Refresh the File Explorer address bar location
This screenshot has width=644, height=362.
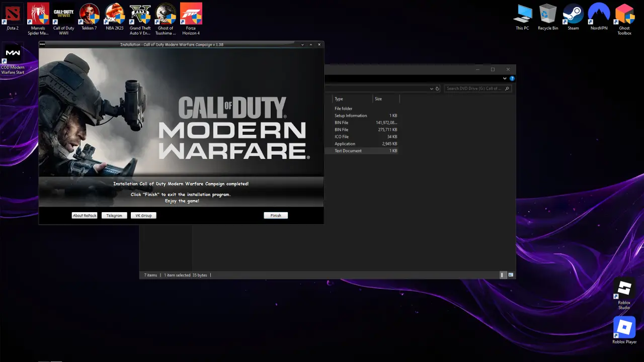[437, 88]
